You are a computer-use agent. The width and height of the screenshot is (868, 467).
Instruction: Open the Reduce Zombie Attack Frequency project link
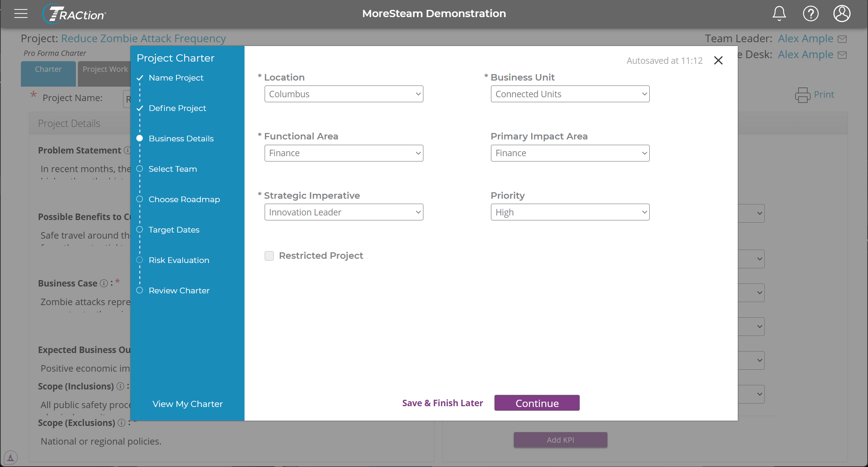point(144,38)
